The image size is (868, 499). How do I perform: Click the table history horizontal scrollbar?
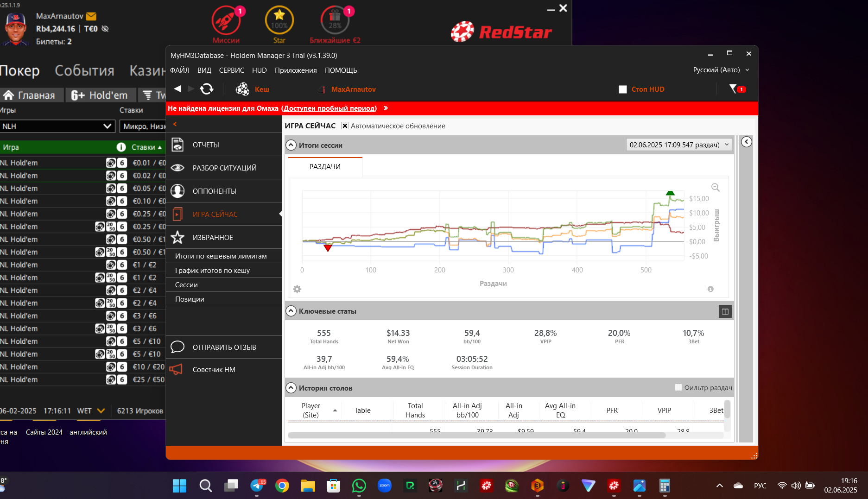477,435
